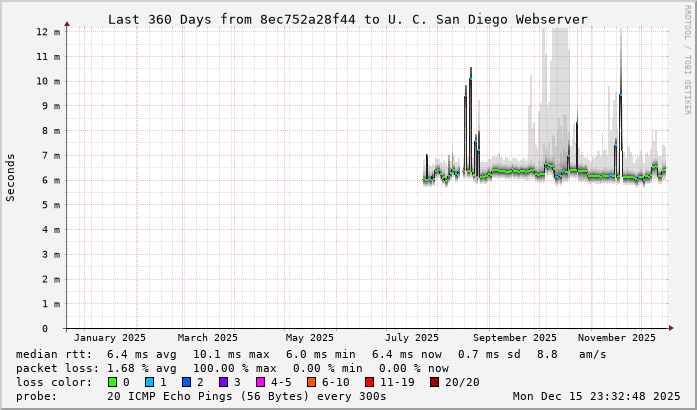Click the Mon Dec 15 timestamp text

point(596,395)
